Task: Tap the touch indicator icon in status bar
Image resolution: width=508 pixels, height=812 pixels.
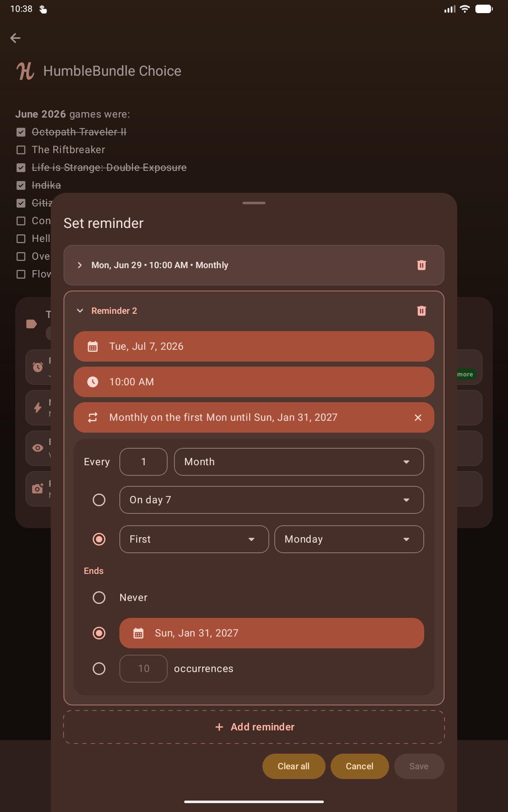Action: (43, 9)
